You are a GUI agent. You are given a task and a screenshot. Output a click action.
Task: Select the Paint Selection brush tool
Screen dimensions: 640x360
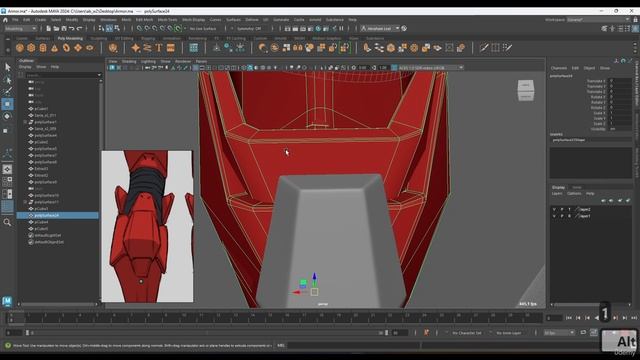tap(7, 91)
